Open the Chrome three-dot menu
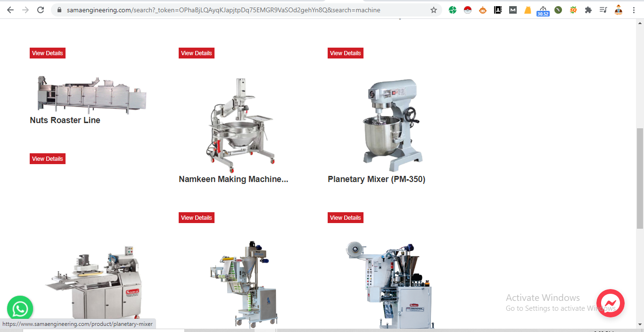Image resolution: width=644 pixels, height=332 pixels. tap(634, 10)
